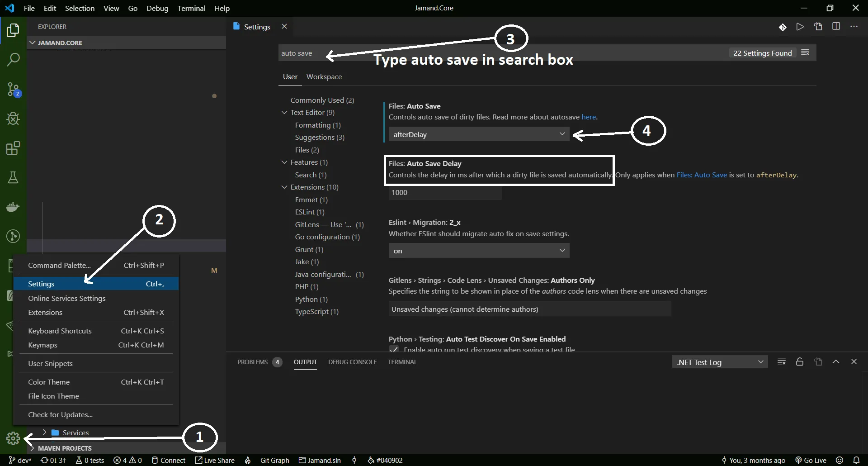
Task: Select Settings in the context menu
Action: click(x=96, y=284)
